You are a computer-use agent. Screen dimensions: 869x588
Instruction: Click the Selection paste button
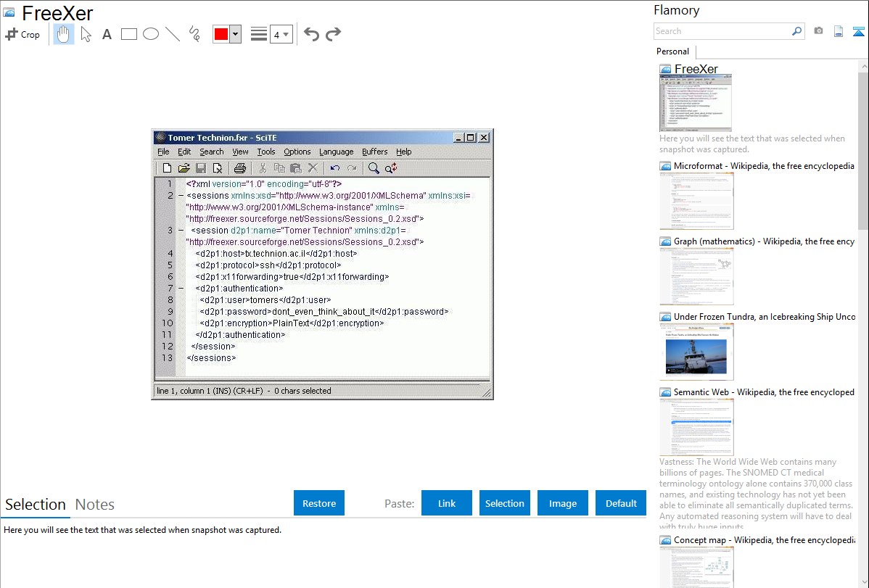tap(504, 502)
